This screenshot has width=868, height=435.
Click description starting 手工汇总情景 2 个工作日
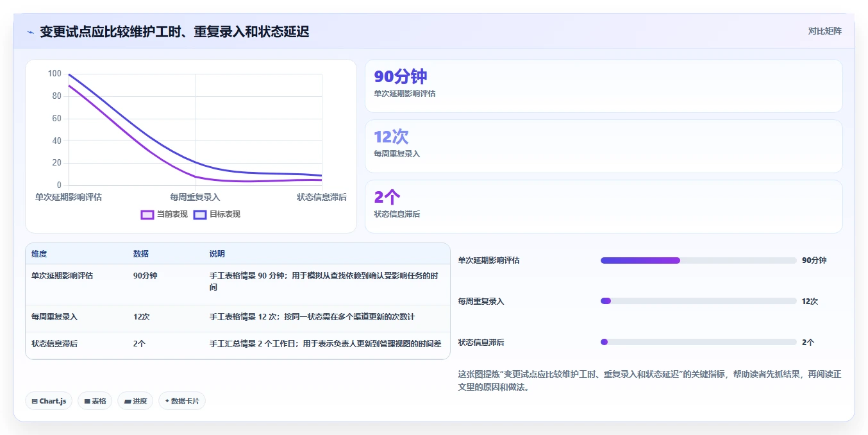pyautogui.click(x=326, y=344)
